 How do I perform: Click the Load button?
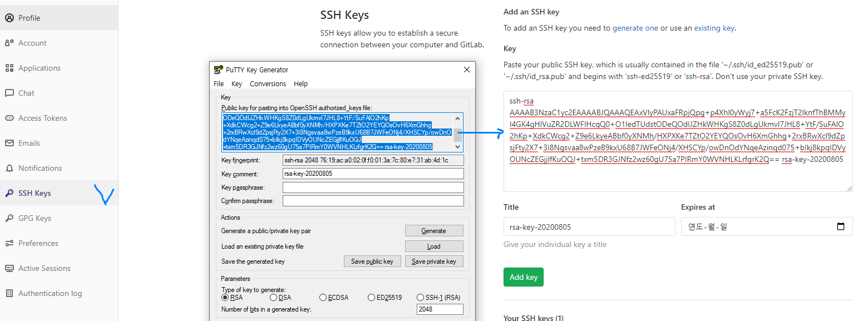(434, 246)
